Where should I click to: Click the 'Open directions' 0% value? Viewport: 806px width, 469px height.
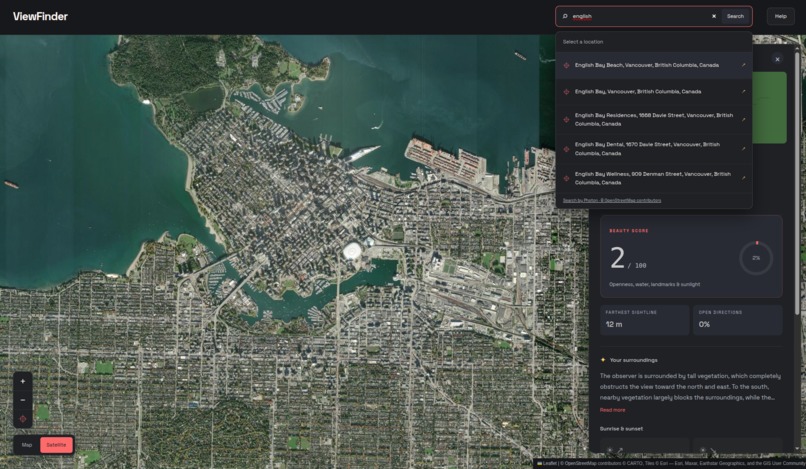[x=704, y=324]
